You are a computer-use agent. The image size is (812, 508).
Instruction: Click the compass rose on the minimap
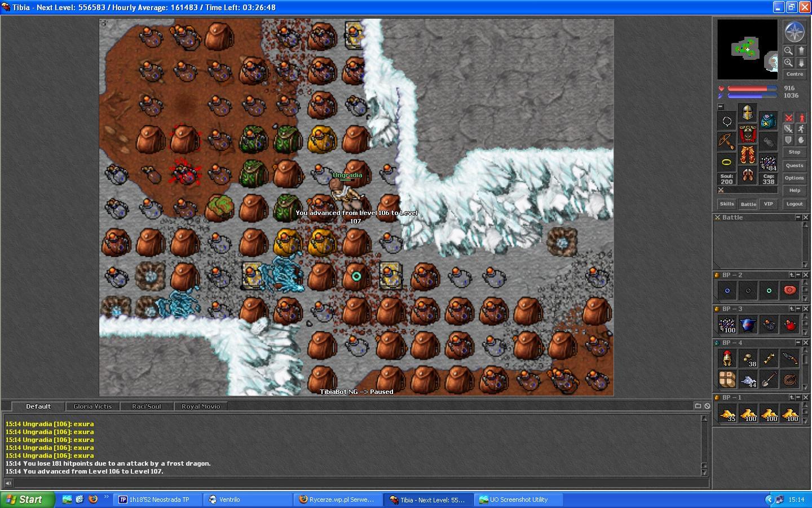[794, 32]
